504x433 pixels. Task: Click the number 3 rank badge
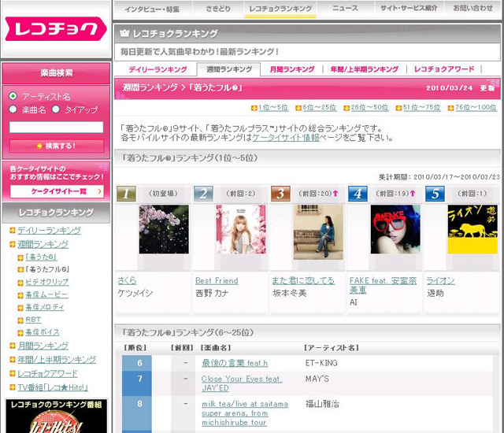click(280, 194)
